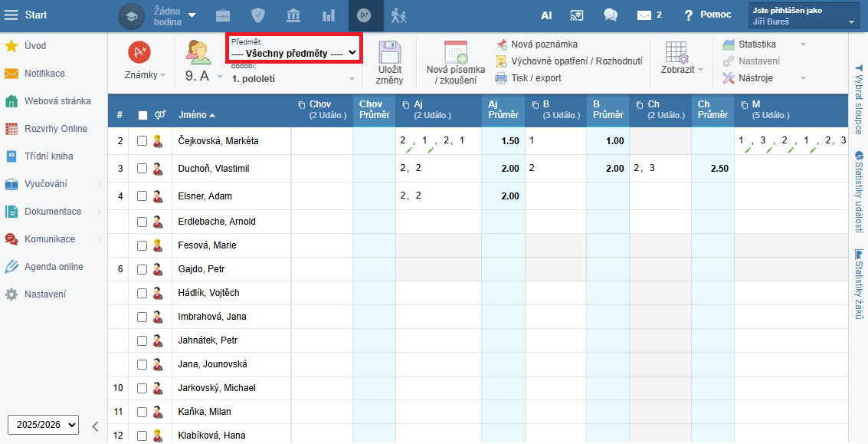Image resolution: width=868 pixels, height=444 pixels.
Task: Open the chat bubbles icon in header
Action: tap(611, 15)
